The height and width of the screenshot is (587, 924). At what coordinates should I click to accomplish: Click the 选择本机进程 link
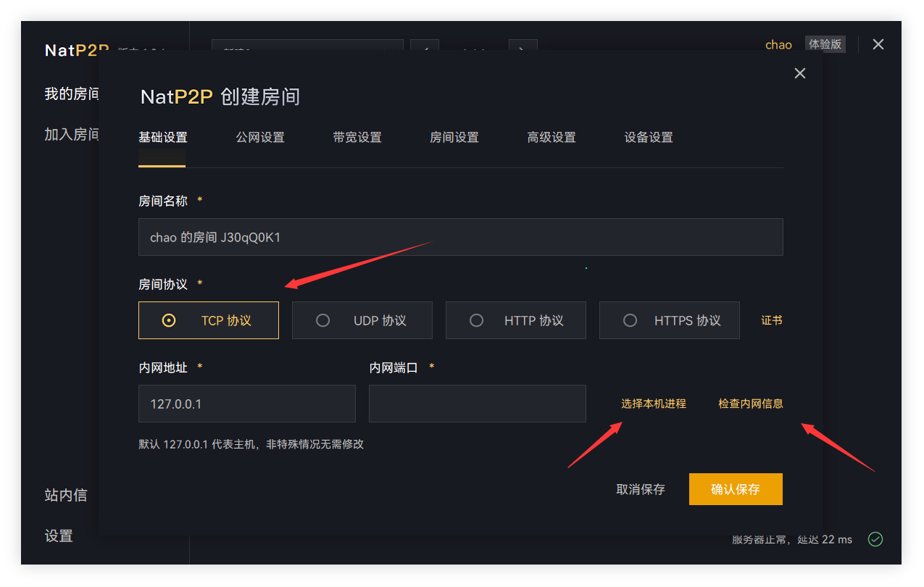click(x=654, y=404)
